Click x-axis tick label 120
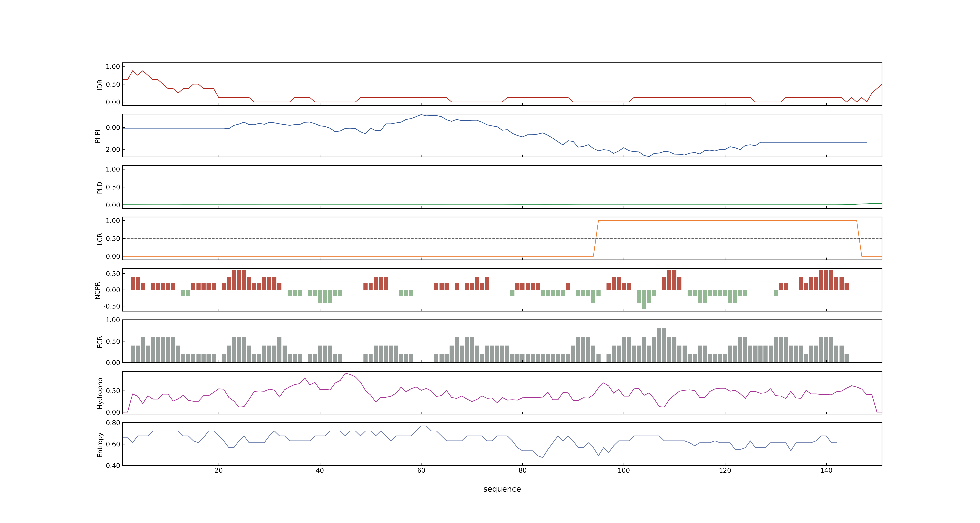The image size is (980, 523). click(725, 470)
